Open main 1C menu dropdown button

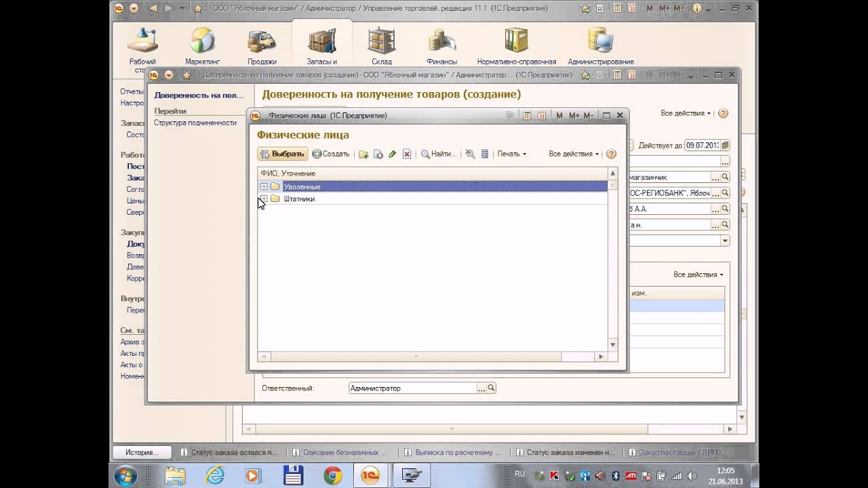[134, 8]
